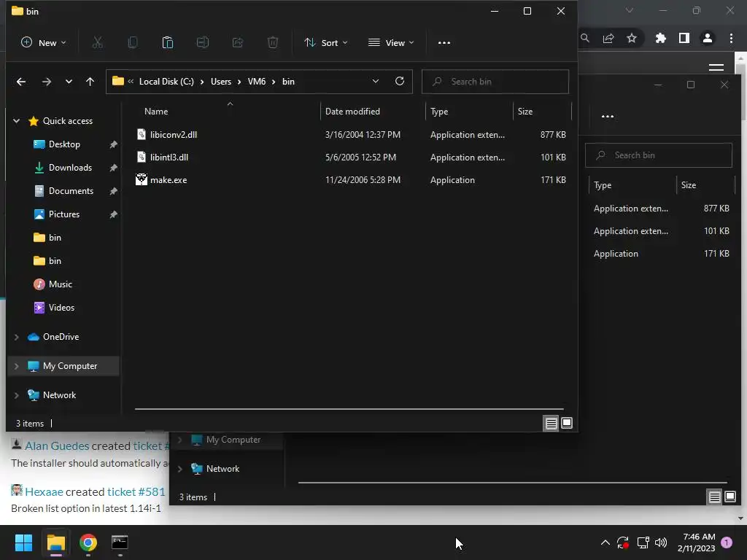Screen dimensions: 747x560
Task: Open address bar history dropdown
Action: coord(376,82)
